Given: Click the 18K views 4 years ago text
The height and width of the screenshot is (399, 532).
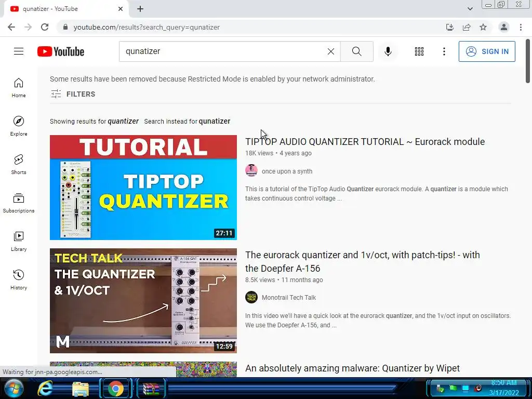Looking at the screenshot, I should pyautogui.click(x=278, y=153).
